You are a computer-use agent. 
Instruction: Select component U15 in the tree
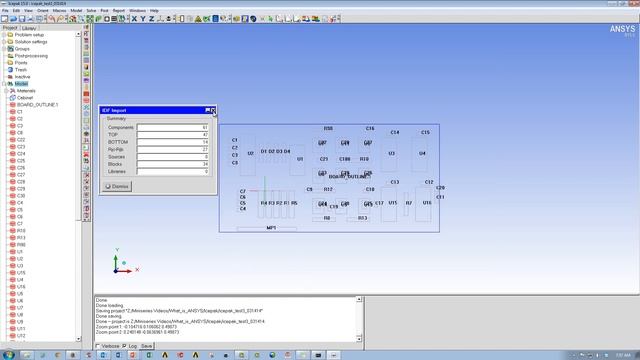[21, 273]
